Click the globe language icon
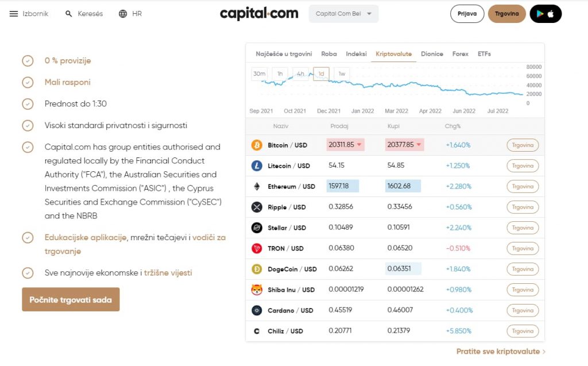 click(x=123, y=14)
